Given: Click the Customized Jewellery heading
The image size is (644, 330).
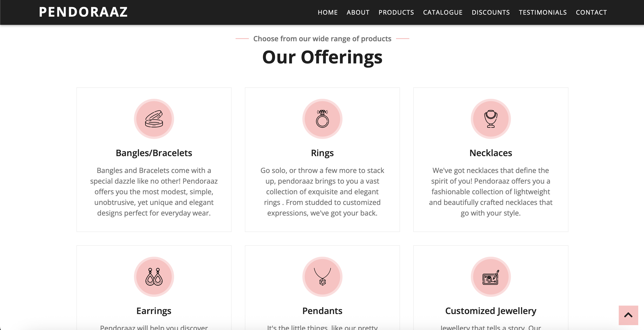Looking at the screenshot, I should click(490, 311).
